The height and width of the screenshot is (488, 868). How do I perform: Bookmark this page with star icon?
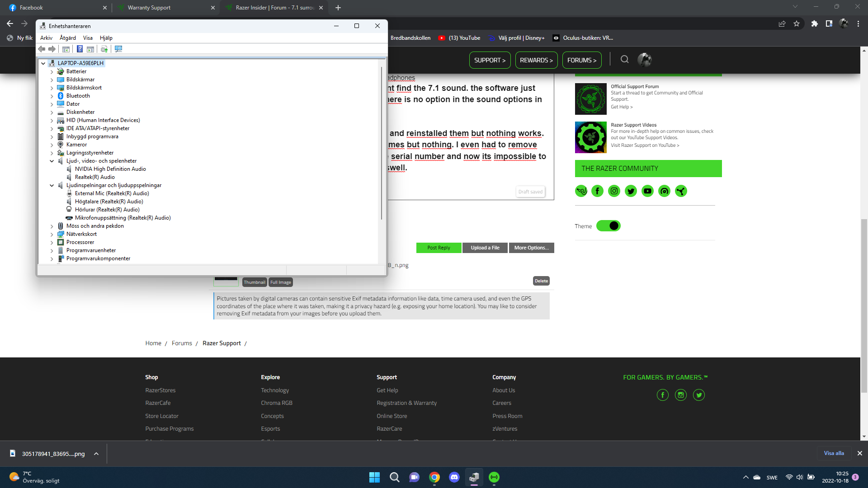click(797, 23)
